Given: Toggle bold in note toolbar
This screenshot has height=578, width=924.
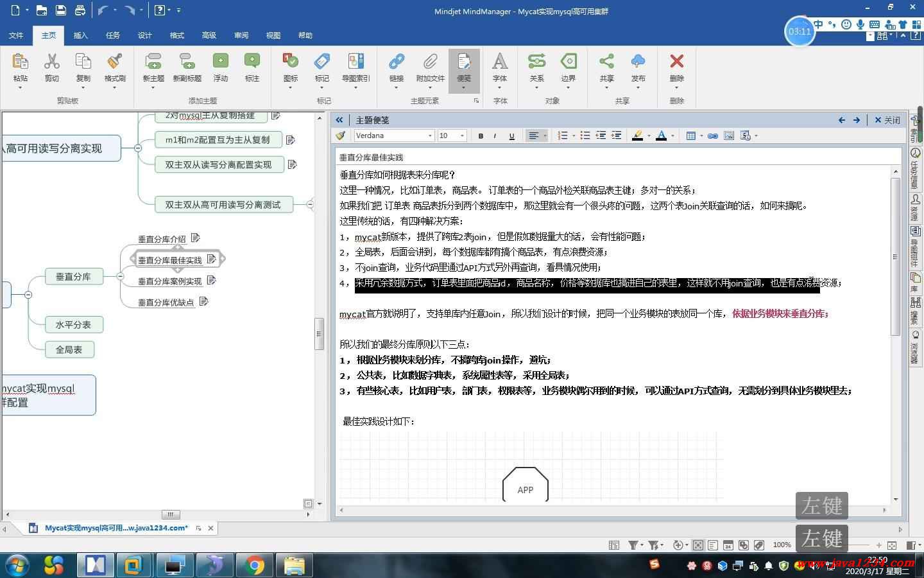Looking at the screenshot, I should (481, 136).
